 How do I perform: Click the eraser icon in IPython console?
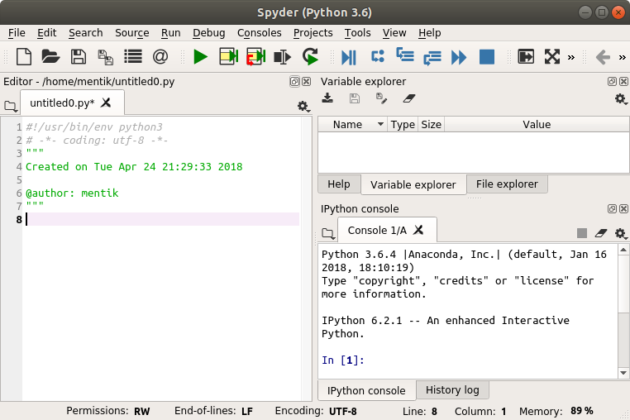[x=601, y=232]
